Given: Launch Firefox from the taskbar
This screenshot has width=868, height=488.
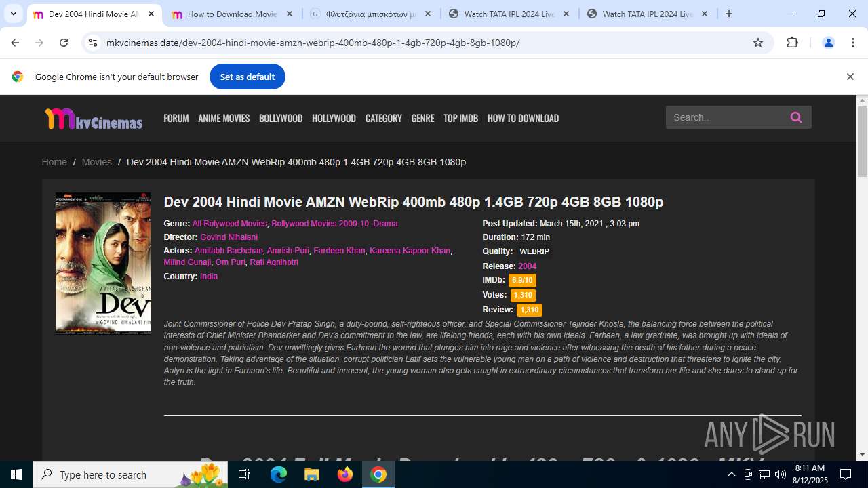Looking at the screenshot, I should pyautogui.click(x=345, y=474).
